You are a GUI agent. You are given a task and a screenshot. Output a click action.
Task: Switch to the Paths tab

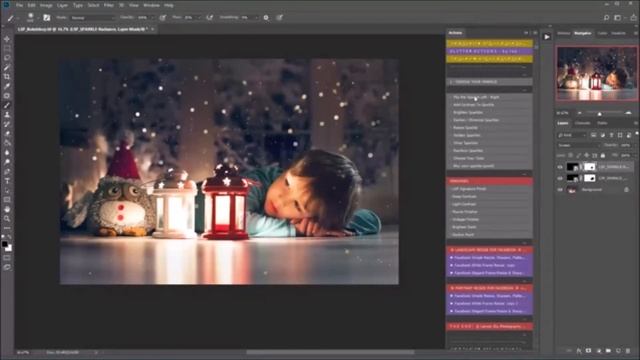click(602, 123)
